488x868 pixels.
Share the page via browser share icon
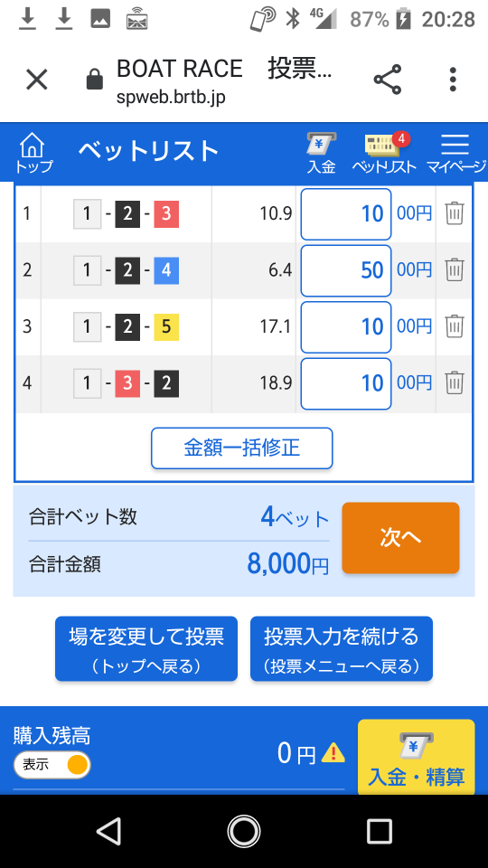pos(388,80)
